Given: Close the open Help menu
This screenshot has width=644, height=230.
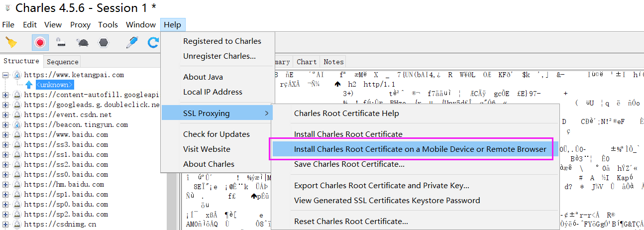Looking at the screenshot, I should pos(173,24).
